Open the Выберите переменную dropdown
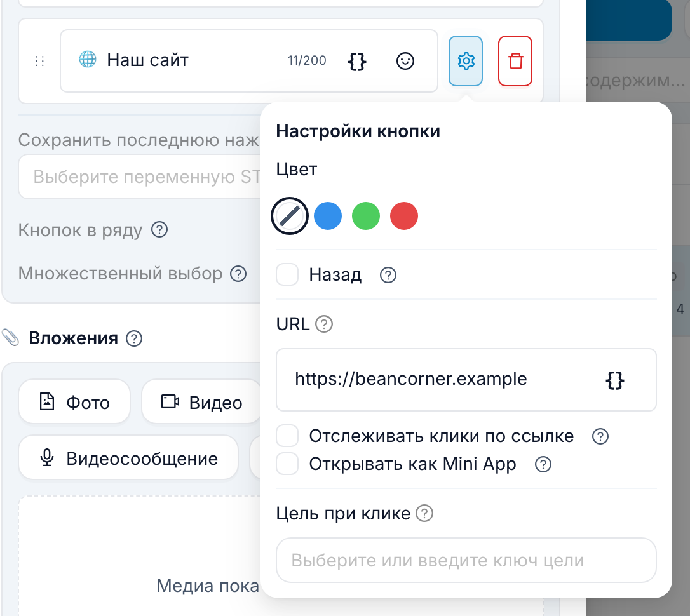The height and width of the screenshot is (616, 690). 140,177
